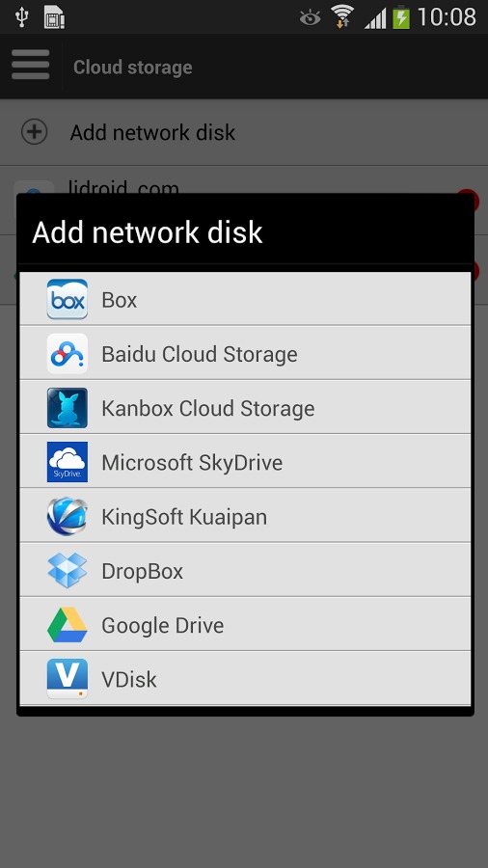Choose KingSoft Kuaipan list item
488x868 pixels.
[245, 516]
